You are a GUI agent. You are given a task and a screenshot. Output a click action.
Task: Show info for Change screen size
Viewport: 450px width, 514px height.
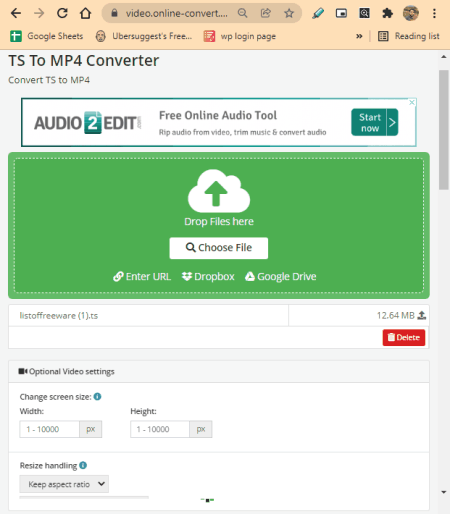click(97, 397)
